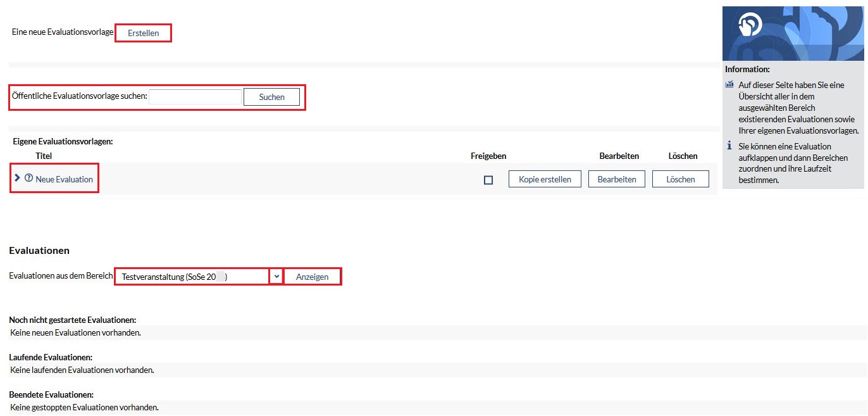Click the Freigeben column header
The image size is (868, 416).
tap(488, 156)
